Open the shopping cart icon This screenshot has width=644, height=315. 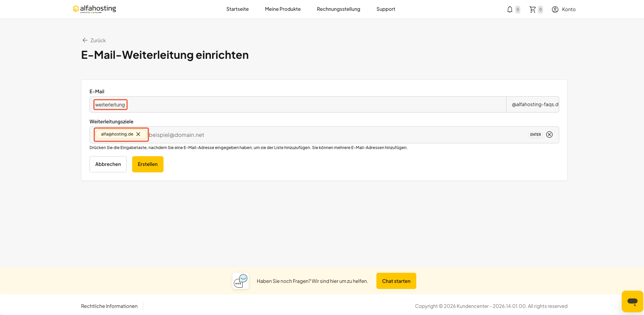(x=532, y=9)
